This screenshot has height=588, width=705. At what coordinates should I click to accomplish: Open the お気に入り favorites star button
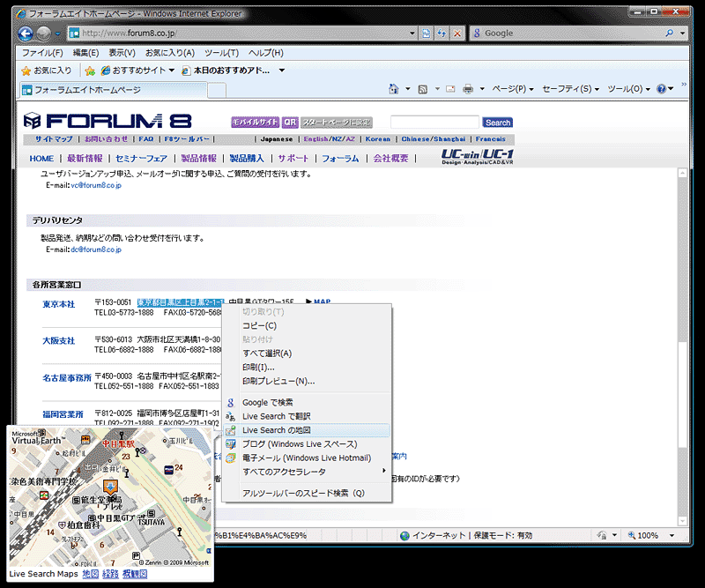[x=47, y=71]
